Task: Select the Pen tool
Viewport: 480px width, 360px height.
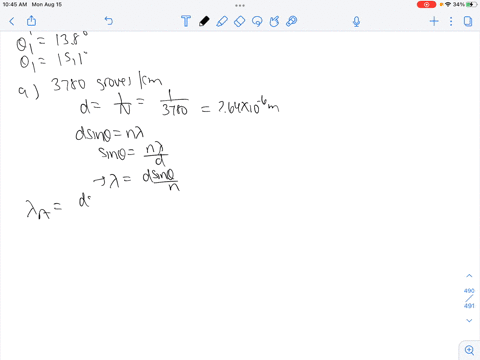Action: 204,21
